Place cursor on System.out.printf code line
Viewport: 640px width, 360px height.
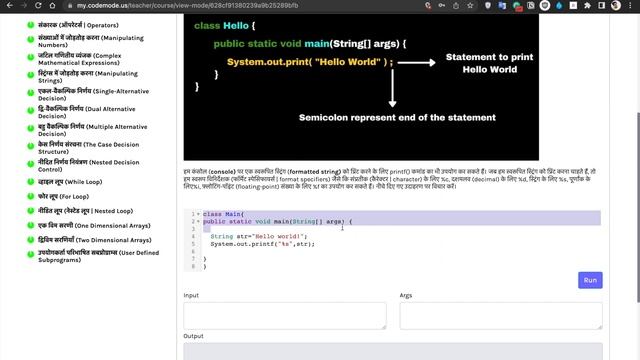(262, 244)
